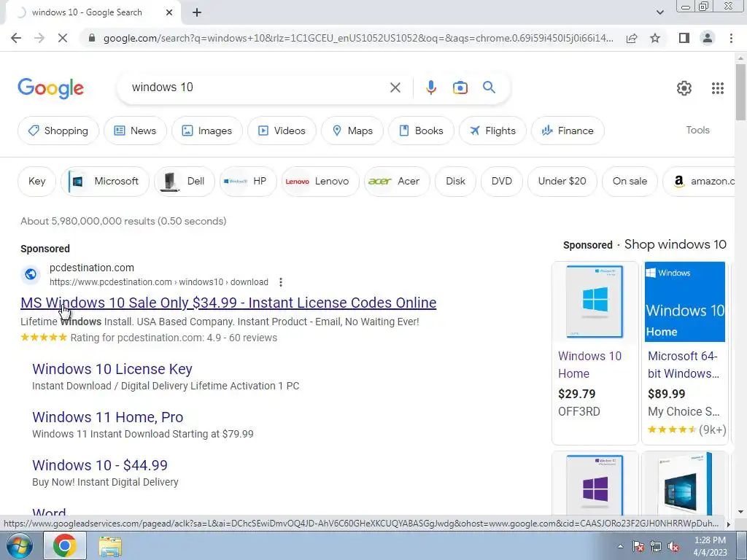Open the purple Windows logo product thumbnail
Image resolution: width=747 pixels, height=560 pixels.
[595, 485]
